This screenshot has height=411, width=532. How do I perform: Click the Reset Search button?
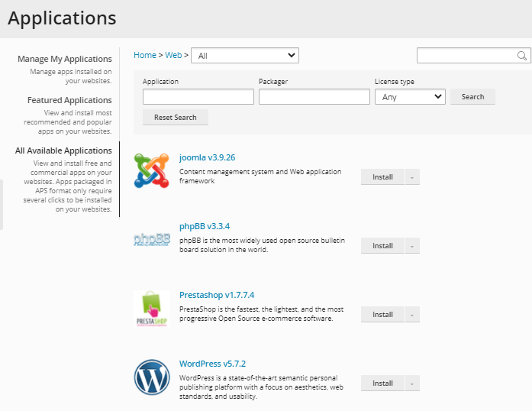point(175,118)
